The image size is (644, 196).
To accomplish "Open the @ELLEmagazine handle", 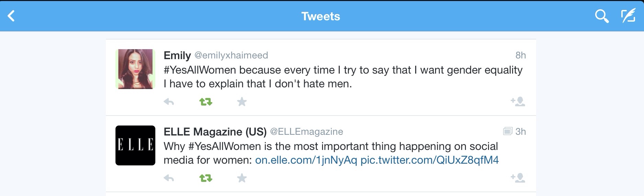I will coord(307,132).
